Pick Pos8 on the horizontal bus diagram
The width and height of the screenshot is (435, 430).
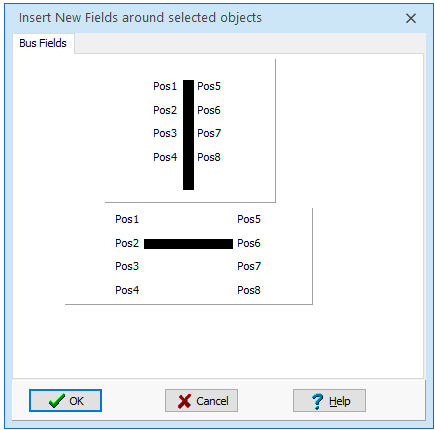[249, 290]
